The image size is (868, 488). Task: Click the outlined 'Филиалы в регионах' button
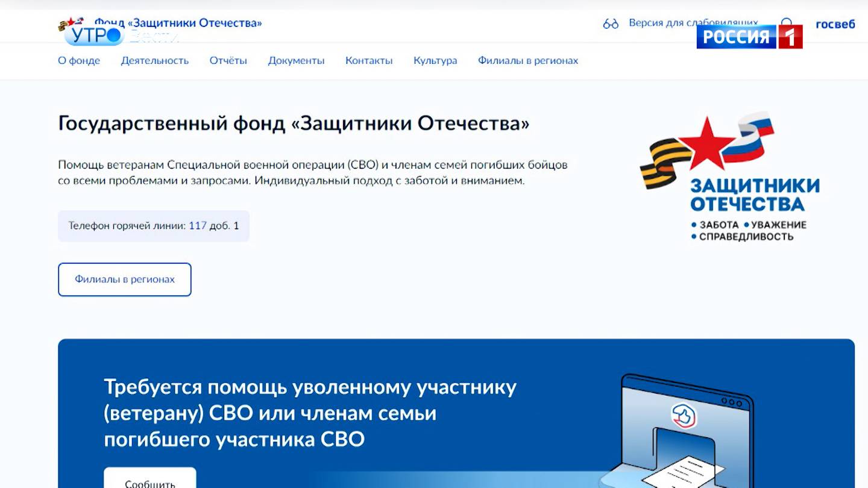click(125, 280)
